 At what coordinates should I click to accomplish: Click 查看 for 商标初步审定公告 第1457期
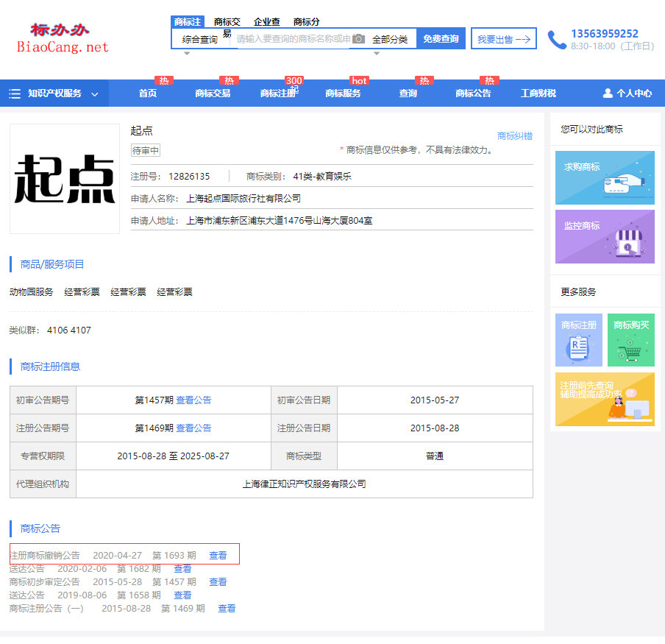click(x=218, y=581)
